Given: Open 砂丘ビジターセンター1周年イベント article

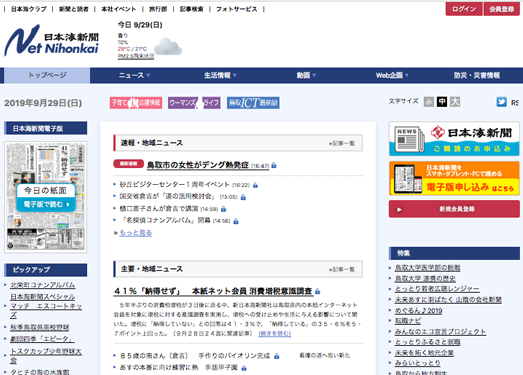Looking at the screenshot, I should [x=174, y=184].
